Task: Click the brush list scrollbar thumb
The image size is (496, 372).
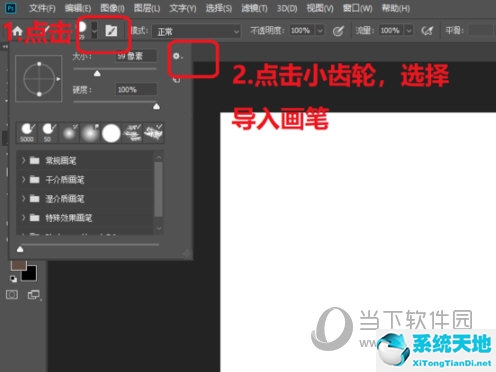Action: 159,189
